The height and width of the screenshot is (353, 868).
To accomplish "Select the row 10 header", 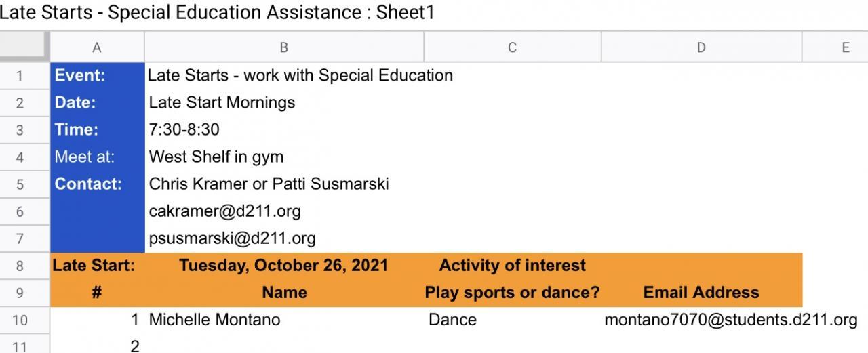I will [19, 320].
